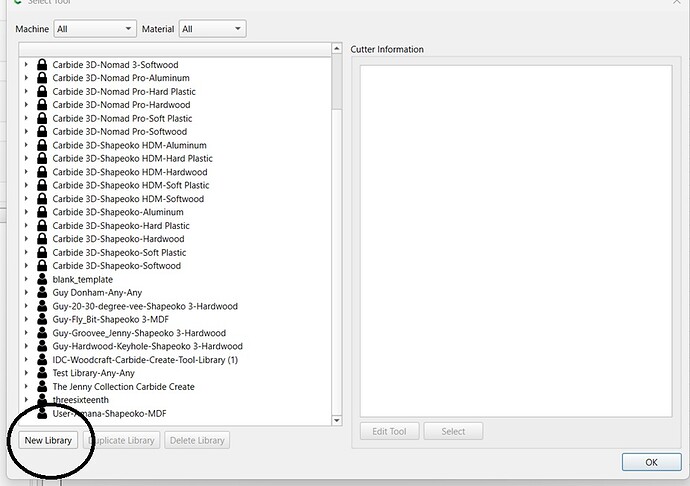Expand Carbide 3D-Nomad Pro-Aluminum library
This screenshot has width=690, height=486.
coord(26,78)
